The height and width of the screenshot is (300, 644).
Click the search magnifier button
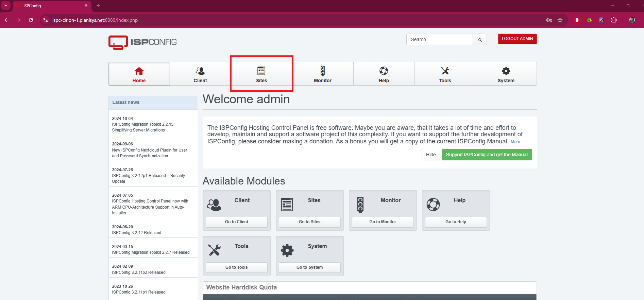(x=480, y=40)
